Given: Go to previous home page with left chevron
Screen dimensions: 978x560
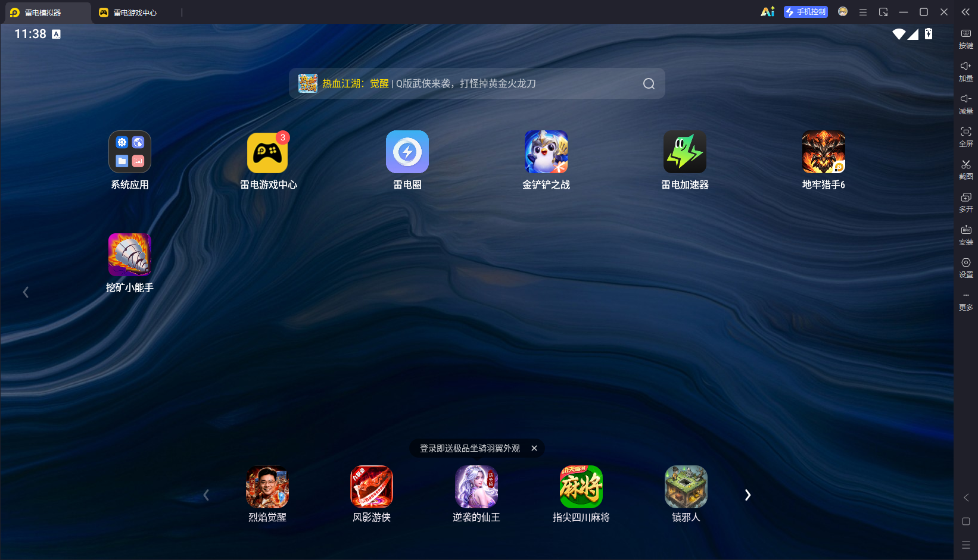Looking at the screenshot, I should (x=26, y=292).
